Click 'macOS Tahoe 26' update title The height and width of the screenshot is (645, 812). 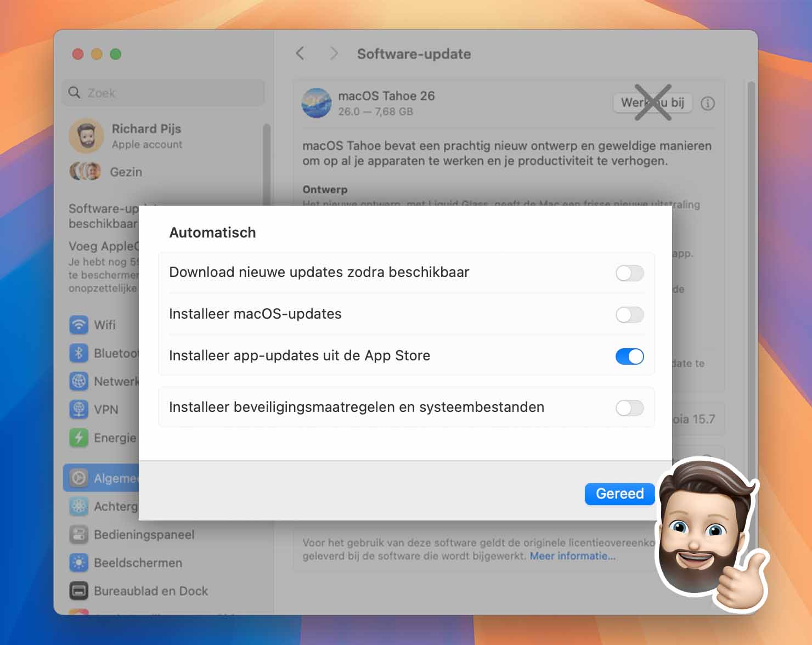[386, 96]
